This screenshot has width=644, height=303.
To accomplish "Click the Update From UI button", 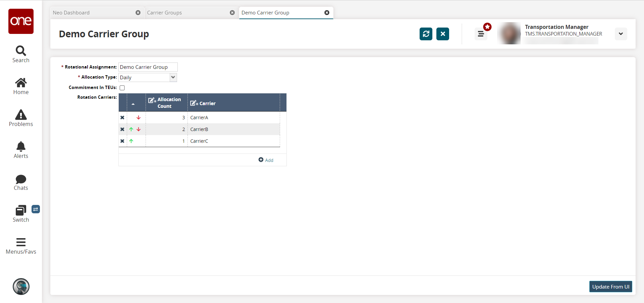I will 611,287.
